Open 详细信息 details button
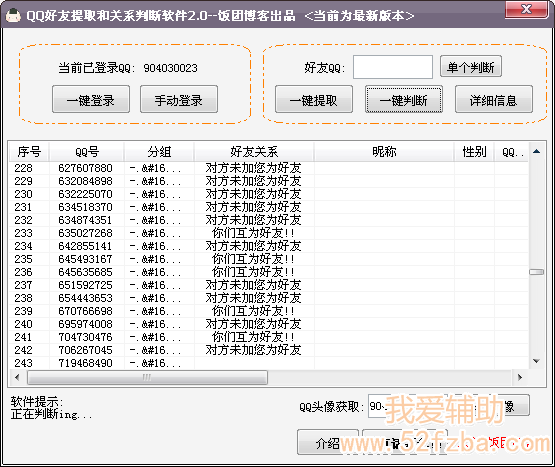 [494, 99]
